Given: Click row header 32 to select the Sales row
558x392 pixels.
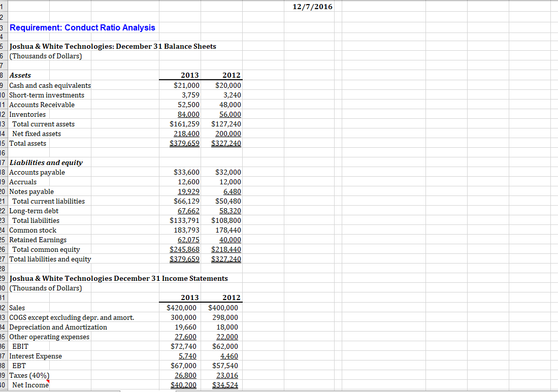Looking at the screenshot, I should click(4, 308).
